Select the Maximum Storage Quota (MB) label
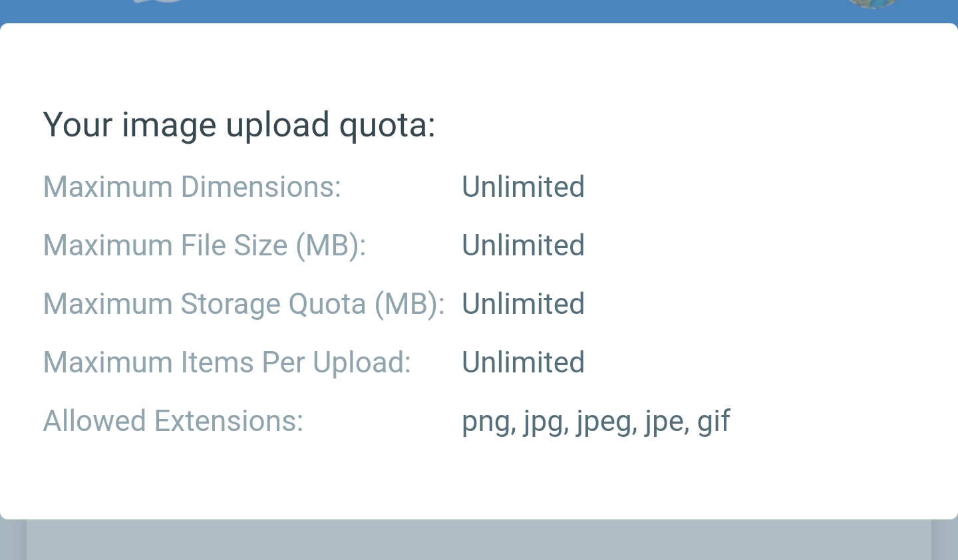Viewport: 958px width, 560px height. (x=243, y=304)
